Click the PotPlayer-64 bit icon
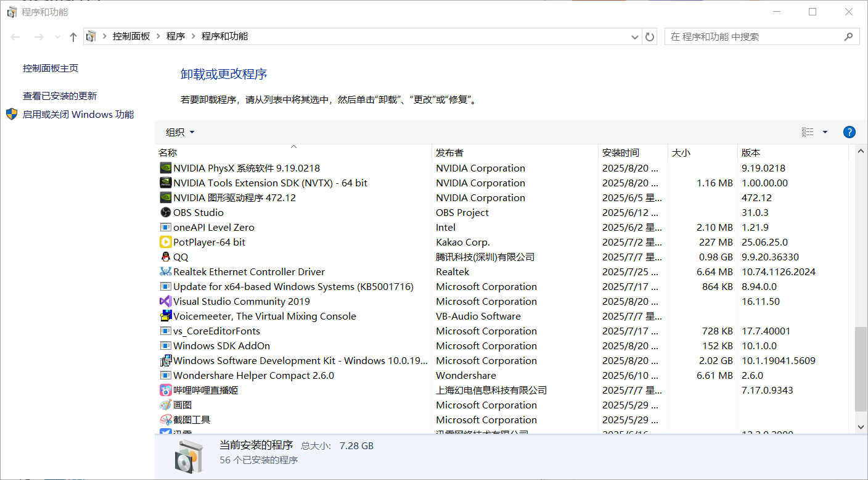Screen dimensions: 868x480 tap(165, 242)
